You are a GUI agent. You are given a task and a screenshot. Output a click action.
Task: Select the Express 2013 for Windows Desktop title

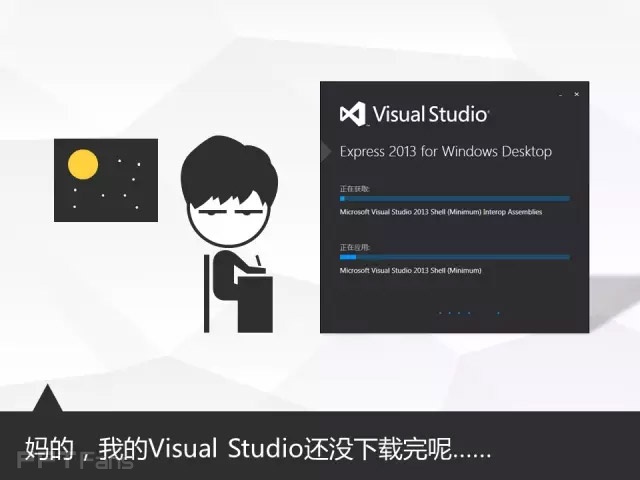(446, 152)
